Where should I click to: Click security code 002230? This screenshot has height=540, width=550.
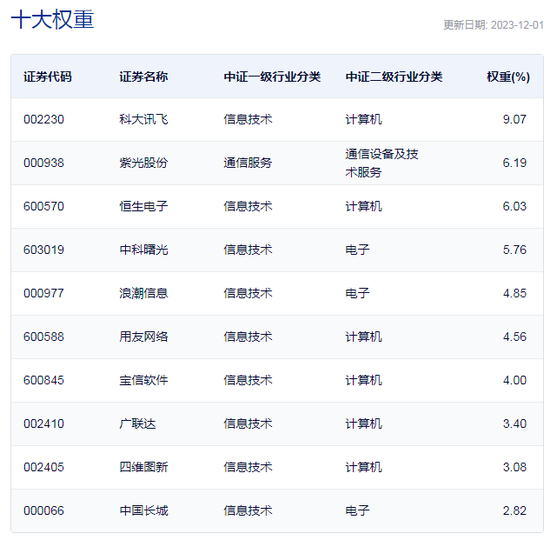point(44,120)
